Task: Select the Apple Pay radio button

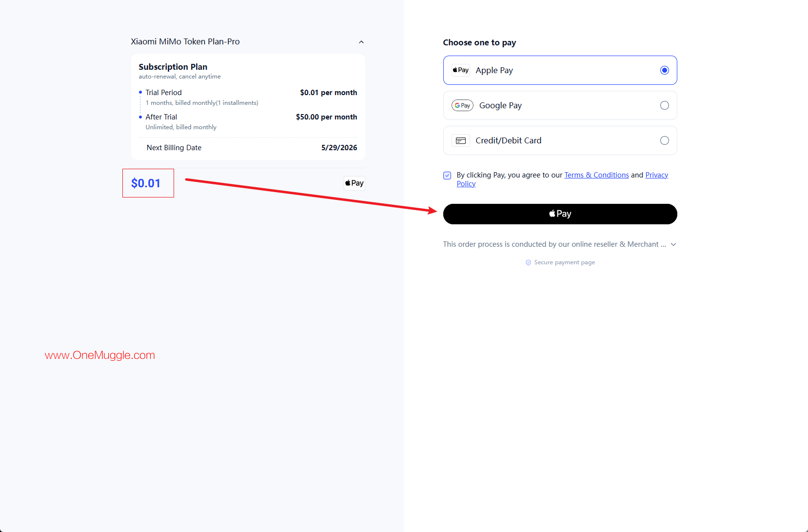Action: pyautogui.click(x=664, y=70)
